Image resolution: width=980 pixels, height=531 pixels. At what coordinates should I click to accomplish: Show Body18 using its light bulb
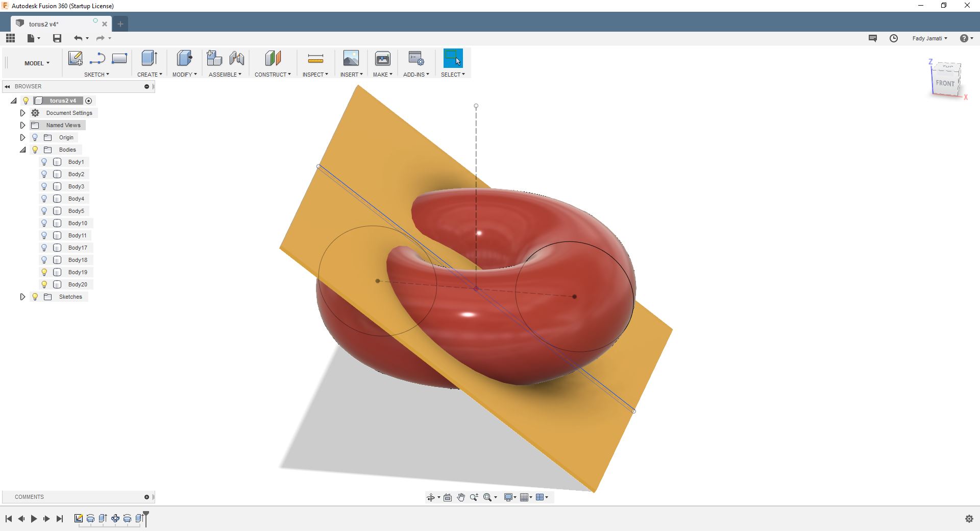44,260
